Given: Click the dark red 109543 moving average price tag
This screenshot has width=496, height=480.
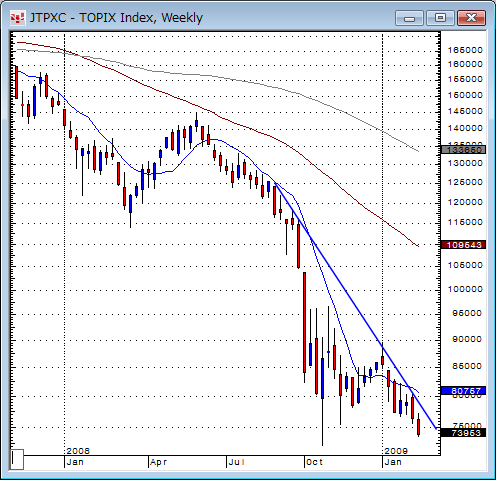Looking at the screenshot, I should coord(463,245).
